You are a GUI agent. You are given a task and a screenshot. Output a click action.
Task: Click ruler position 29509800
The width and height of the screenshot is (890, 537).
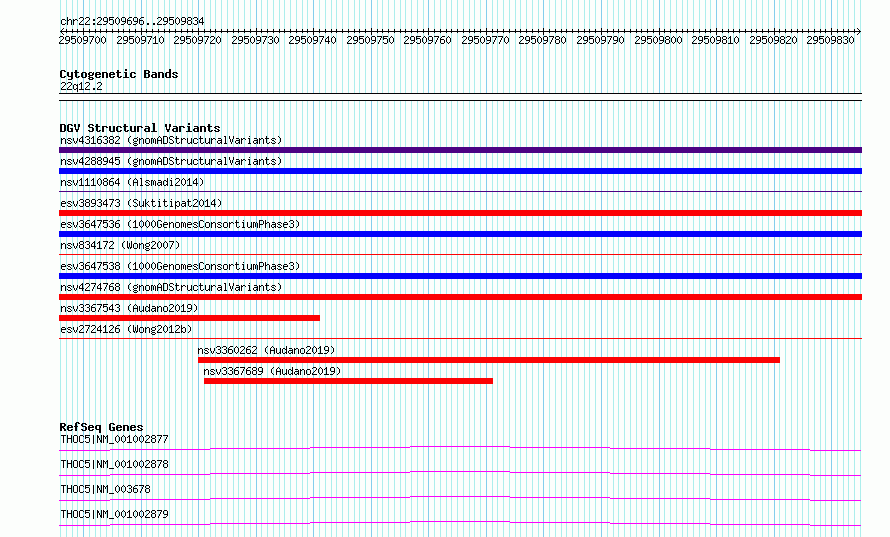[658, 40]
